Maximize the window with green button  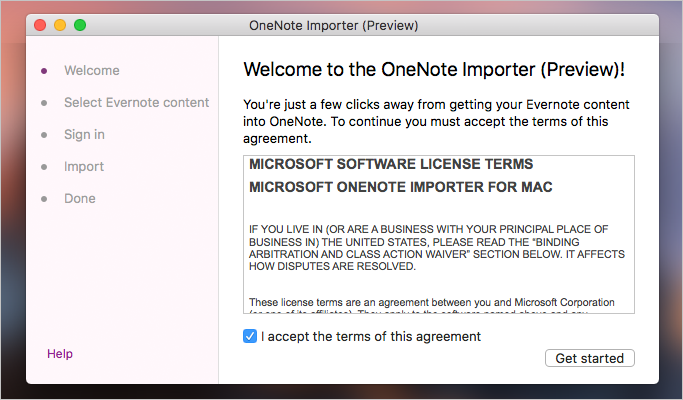click(80, 25)
